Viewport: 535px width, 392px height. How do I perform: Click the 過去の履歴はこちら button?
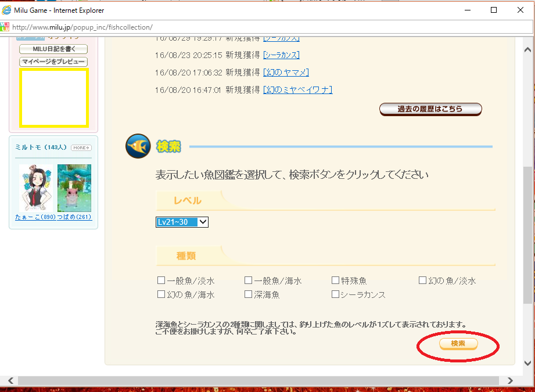[x=430, y=109]
